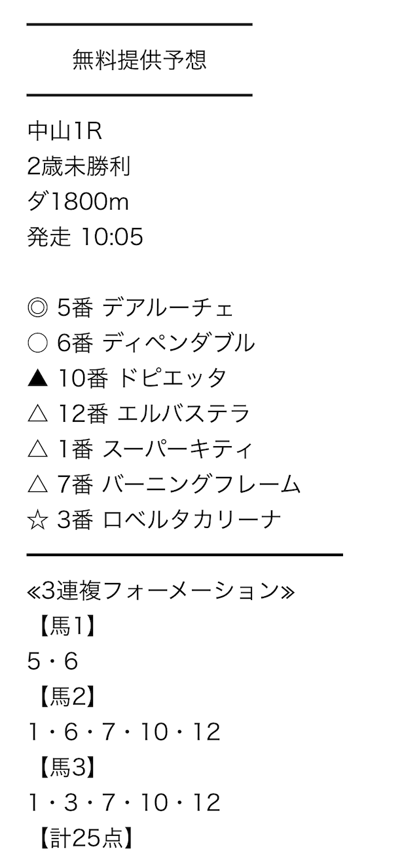Screen dimensions: 419x868
Task: Click the 2歳未勝利 race class line
Action: [x=79, y=167]
